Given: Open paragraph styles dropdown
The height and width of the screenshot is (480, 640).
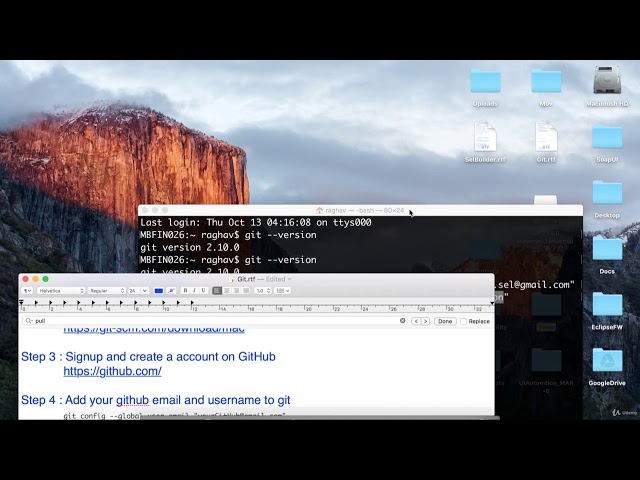Looking at the screenshot, I should pos(27,291).
